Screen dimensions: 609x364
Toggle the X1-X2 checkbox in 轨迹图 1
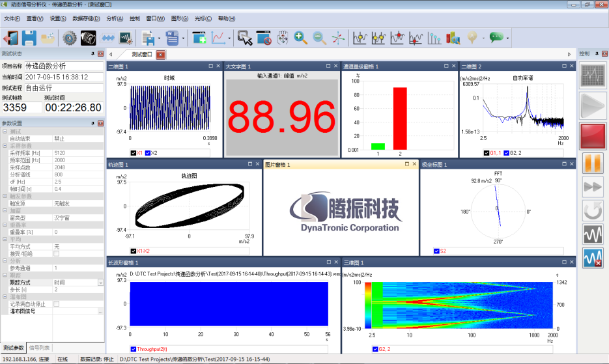(x=134, y=251)
